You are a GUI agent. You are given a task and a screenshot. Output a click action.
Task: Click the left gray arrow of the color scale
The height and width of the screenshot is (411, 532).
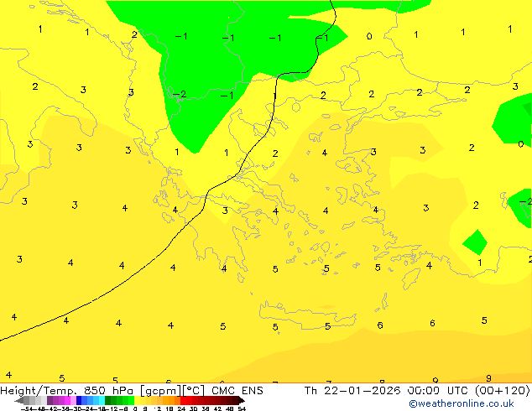(x=19, y=400)
